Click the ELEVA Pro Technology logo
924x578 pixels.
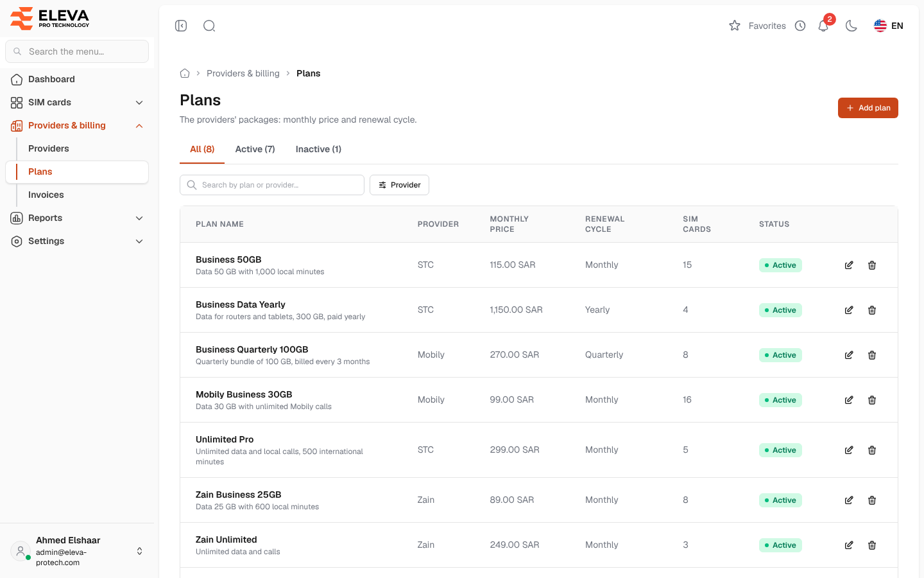pos(50,19)
